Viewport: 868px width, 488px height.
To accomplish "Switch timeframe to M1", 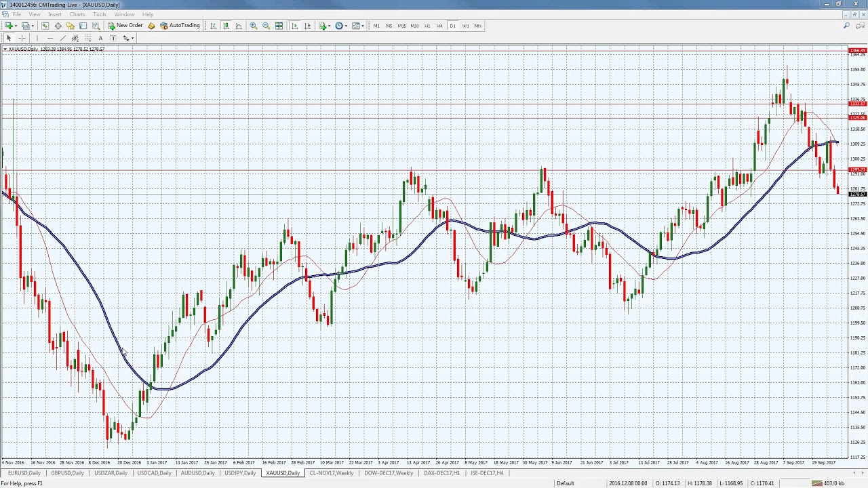I will point(376,26).
